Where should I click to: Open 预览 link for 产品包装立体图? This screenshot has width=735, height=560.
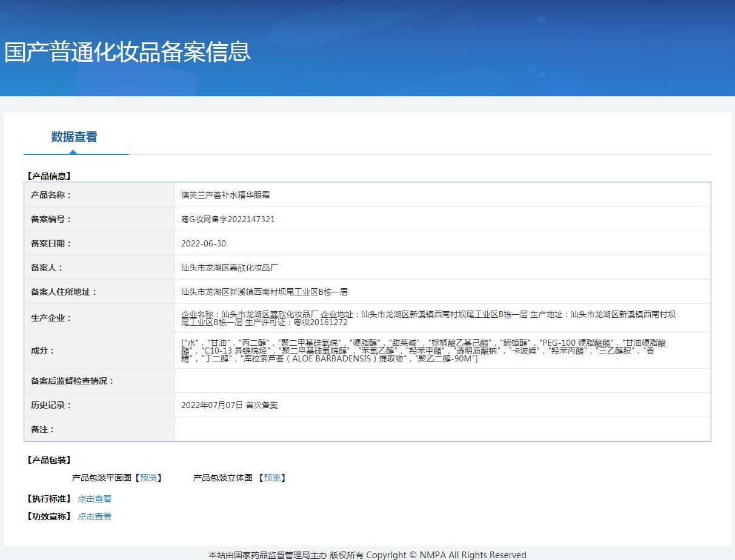(272, 478)
